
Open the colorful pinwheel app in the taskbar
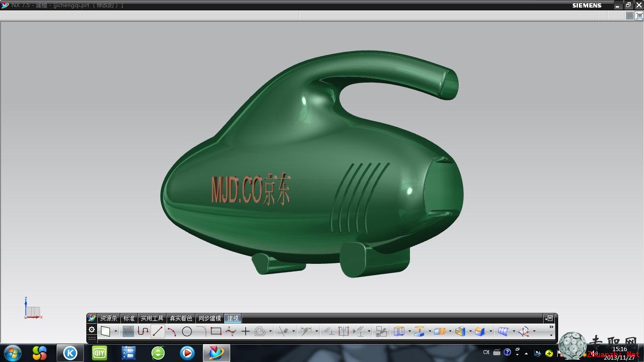pos(40,353)
